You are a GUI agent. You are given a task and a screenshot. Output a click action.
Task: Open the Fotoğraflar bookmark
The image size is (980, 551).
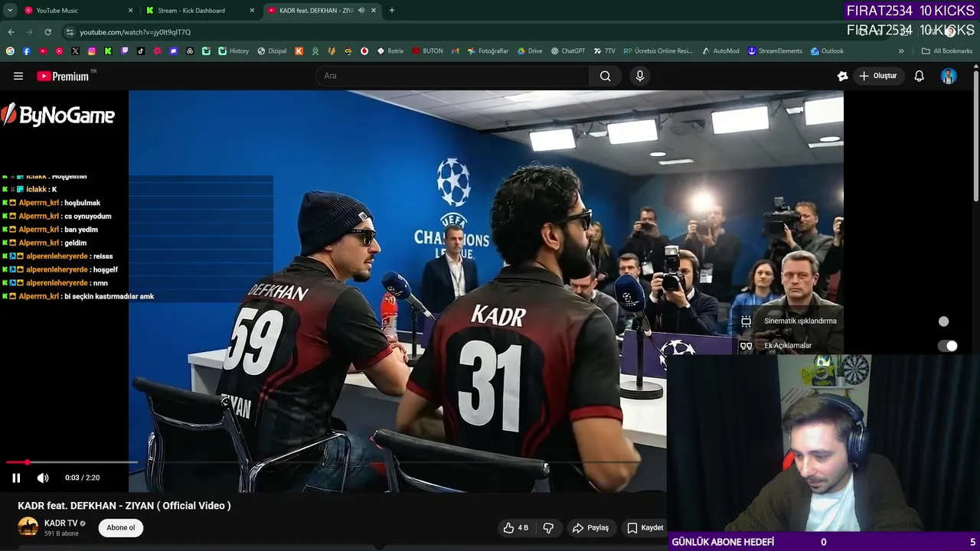488,51
